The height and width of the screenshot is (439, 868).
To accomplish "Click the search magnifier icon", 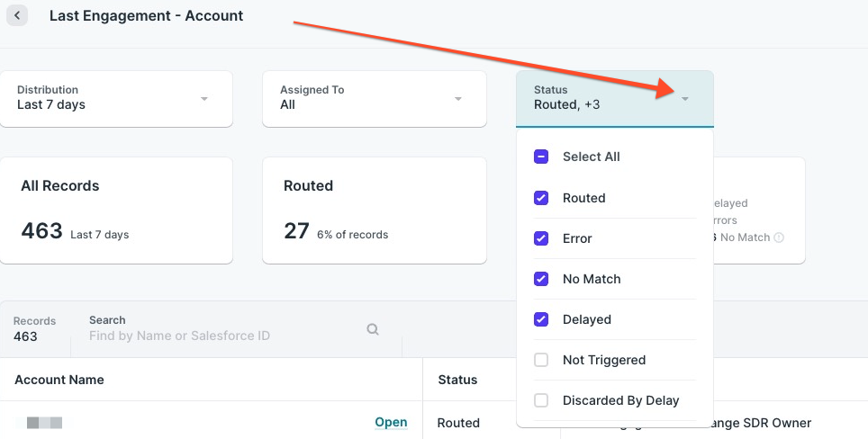I will click(373, 330).
